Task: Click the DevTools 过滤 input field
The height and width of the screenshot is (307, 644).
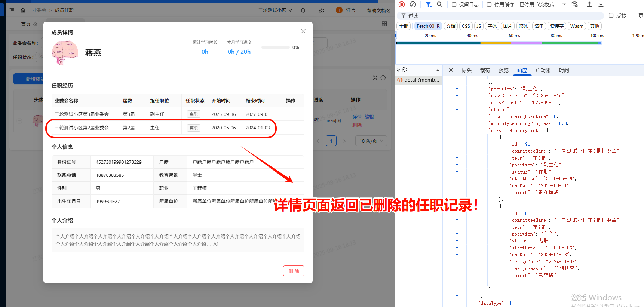Action: pos(501,16)
